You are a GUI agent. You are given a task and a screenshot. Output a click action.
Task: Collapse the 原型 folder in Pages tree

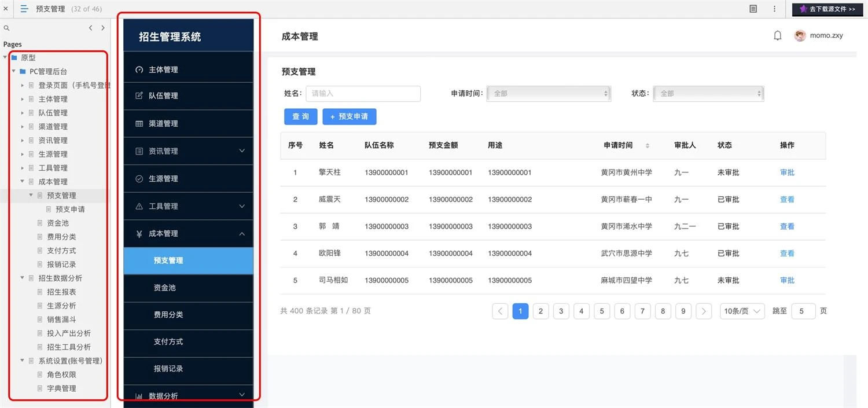(5, 57)
